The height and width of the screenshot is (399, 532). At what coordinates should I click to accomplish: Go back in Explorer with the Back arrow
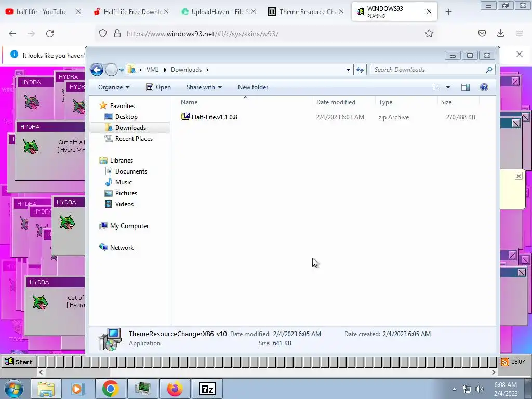(x=97, y=70)
